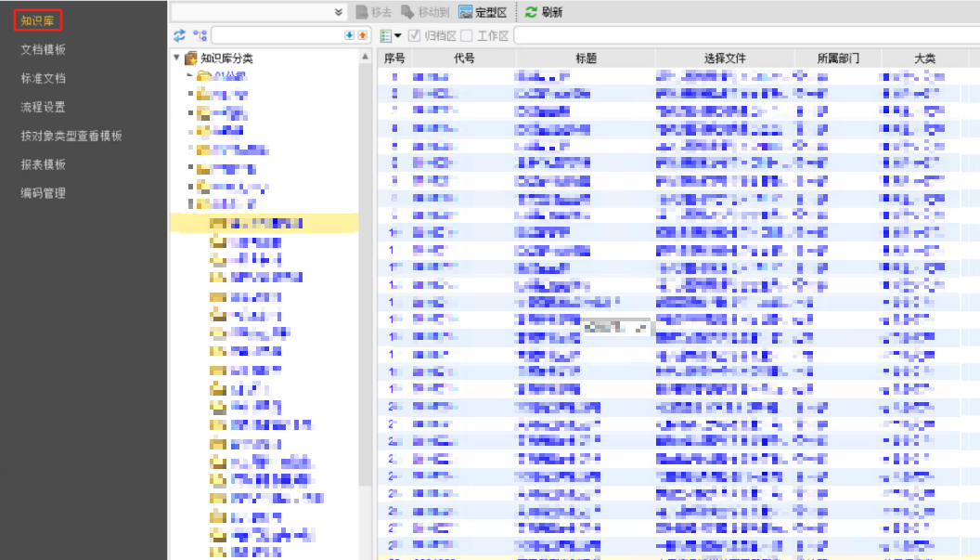This screenshot has height=560, width=980.
Task: Click the list view mode icon
Action: click(x=387, y=35)
